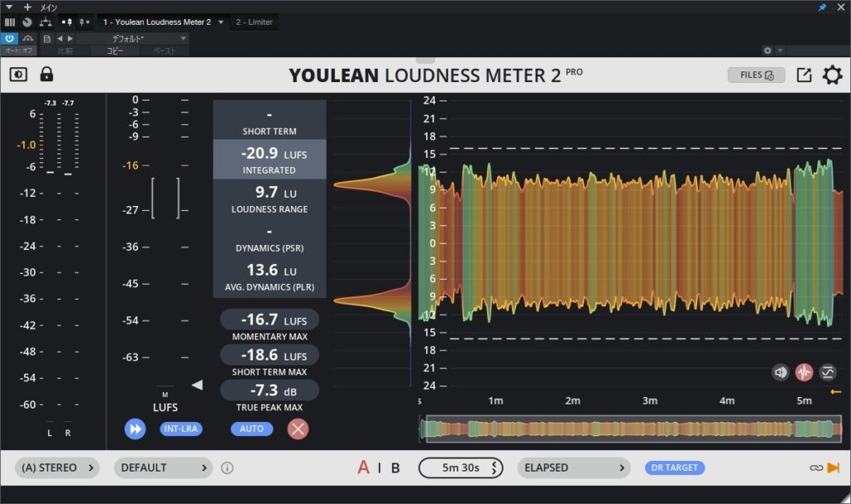Click the red X reset button
Viewport: 851px width, 504px height.
pyautogui.click(x=298, y=429)
